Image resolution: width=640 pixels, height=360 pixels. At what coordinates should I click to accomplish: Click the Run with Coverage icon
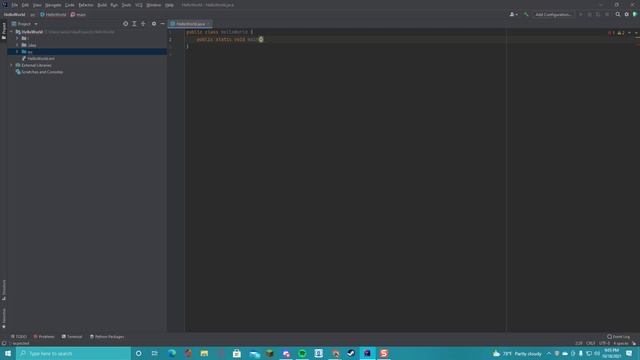tap(598, 14)
